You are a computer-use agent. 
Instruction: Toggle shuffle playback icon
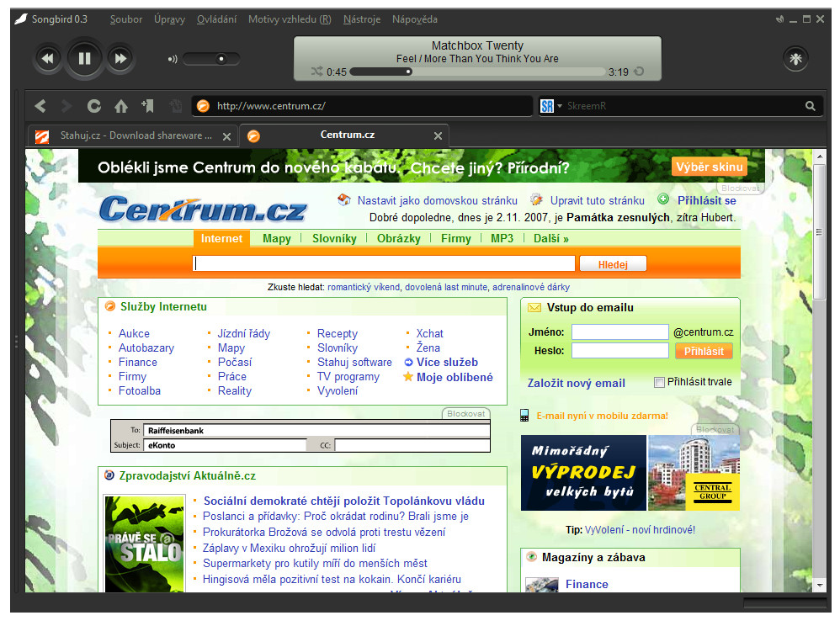tap(317, 72)
